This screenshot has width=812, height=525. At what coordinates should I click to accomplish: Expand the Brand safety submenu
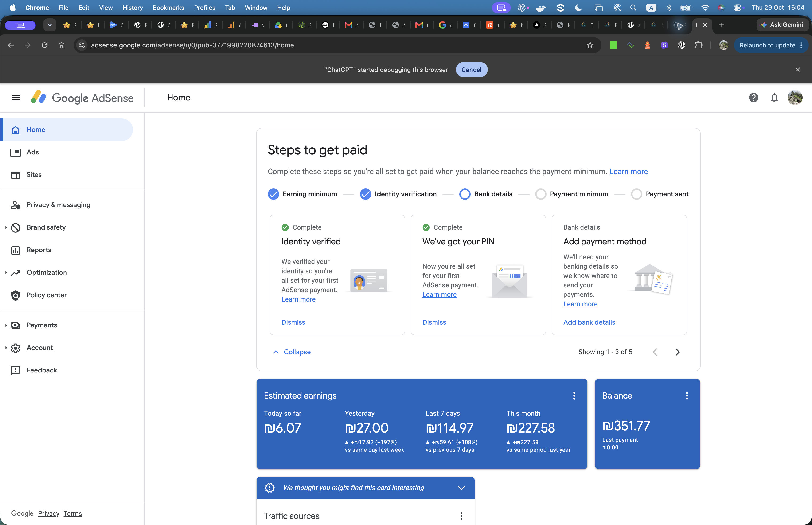coord(6,227)
